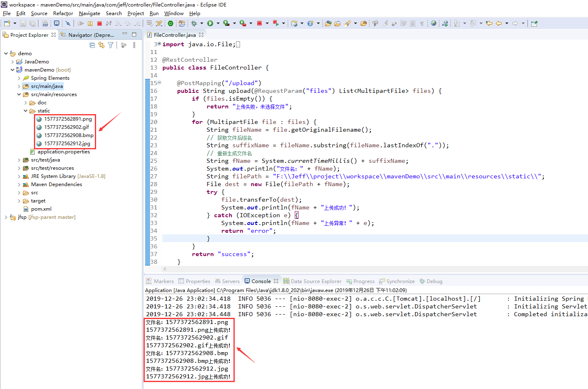The image size is (588, 389).
Task: Open the Navigate menu
Action: point(89,13)
